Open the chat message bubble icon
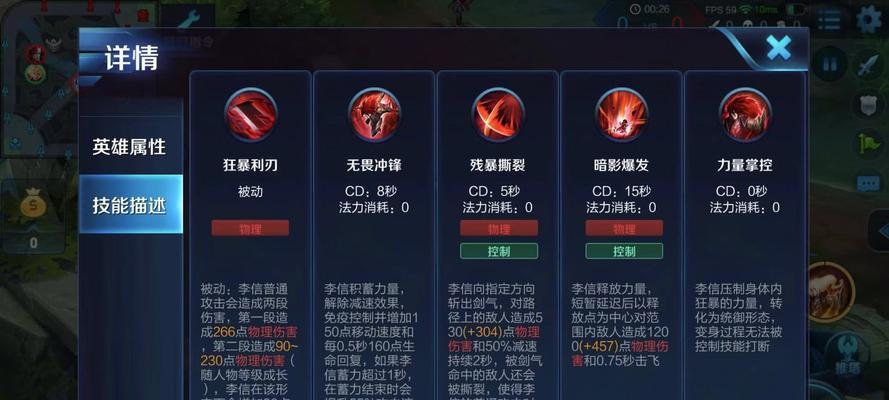 pyautogui.click(x=868, y=183)
